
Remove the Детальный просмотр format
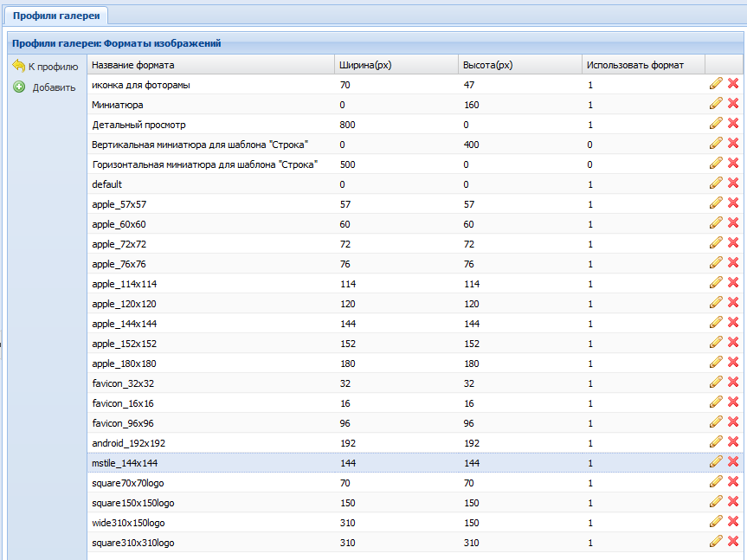coord(733,124)
